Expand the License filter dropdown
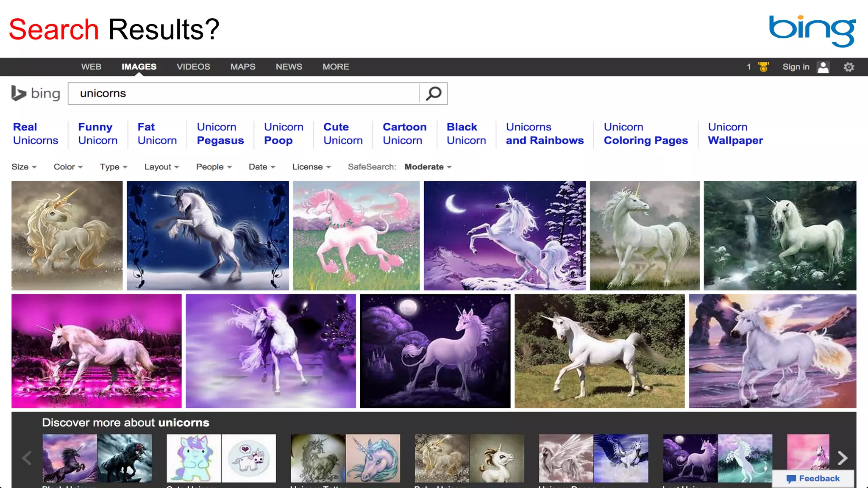This screenshot has width=868, height=488. pyautogui.click(x=312, y=167)
